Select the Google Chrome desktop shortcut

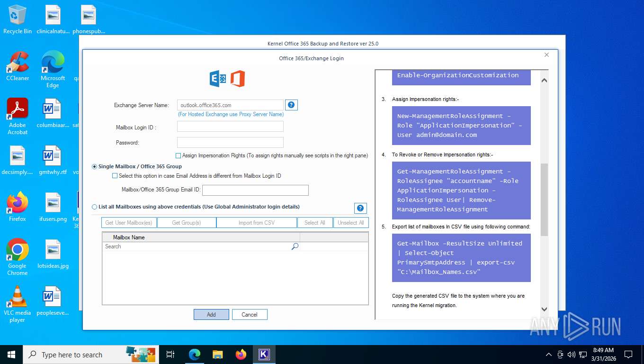[x=18, y=257]
